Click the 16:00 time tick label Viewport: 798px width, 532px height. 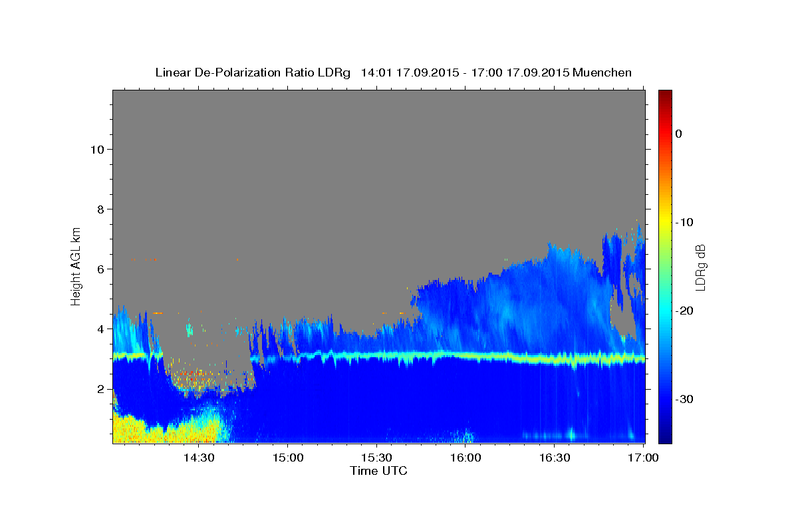[x=465, y=458]
